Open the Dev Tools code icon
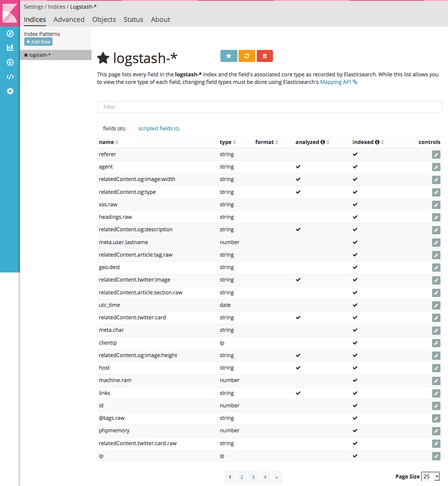Screen dimensions: 448x486 click(10, 77)
